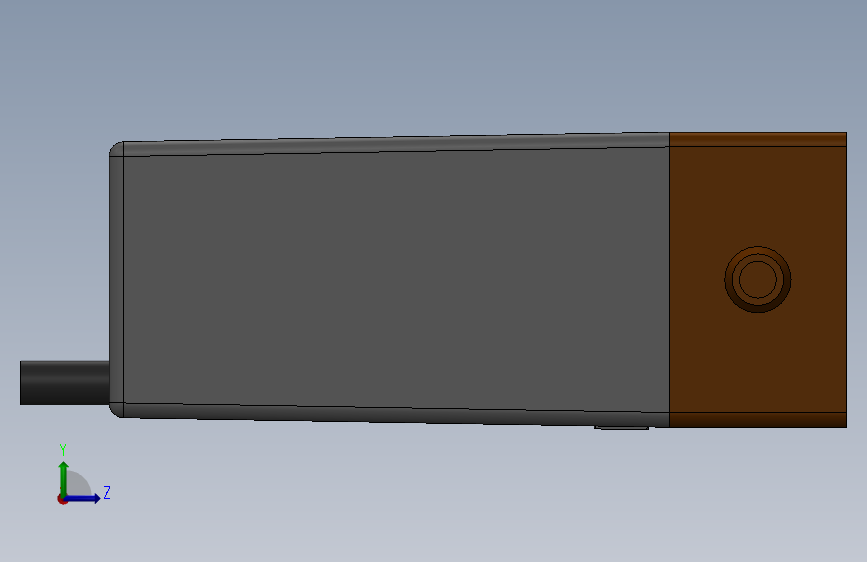Click the Z axis label
The width and height of the screenshot is (867, 562).
click(107, 492)
